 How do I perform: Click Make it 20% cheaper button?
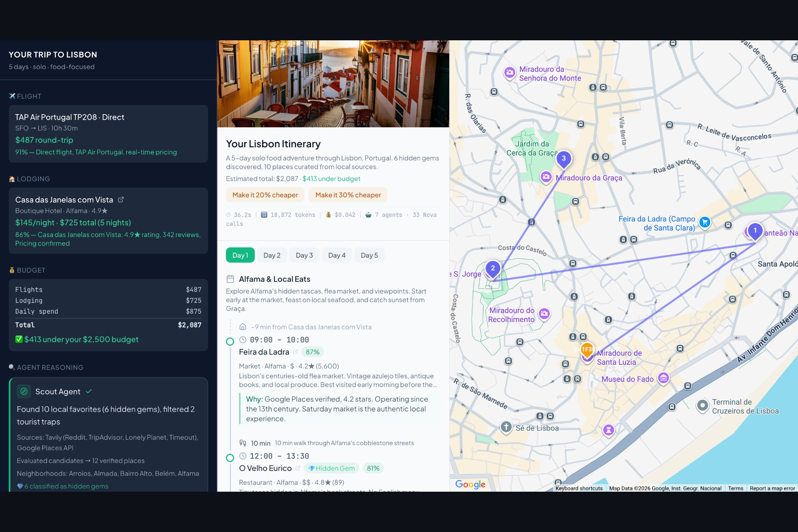[x=265, y=195]
